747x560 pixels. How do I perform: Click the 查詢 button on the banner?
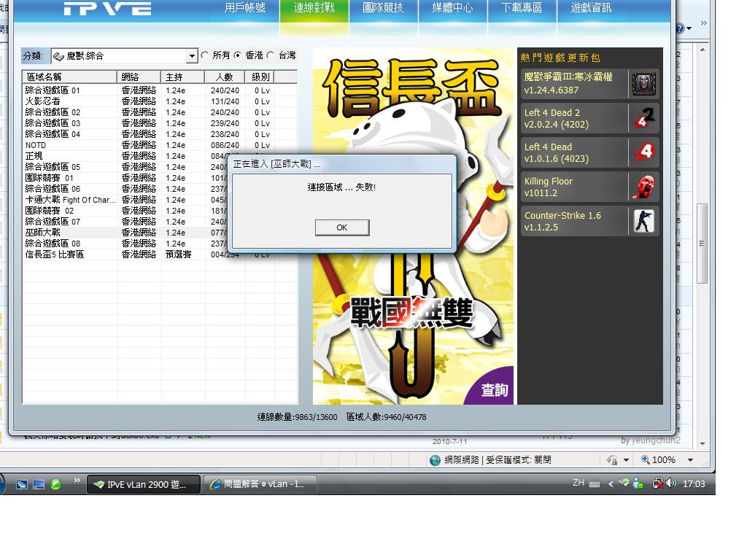(494, 390)
